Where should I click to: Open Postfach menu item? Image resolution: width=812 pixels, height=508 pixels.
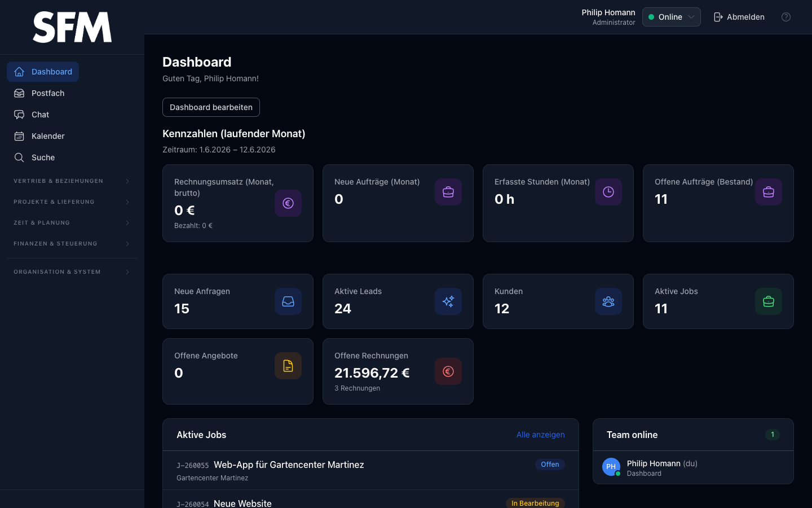[39, 93]
